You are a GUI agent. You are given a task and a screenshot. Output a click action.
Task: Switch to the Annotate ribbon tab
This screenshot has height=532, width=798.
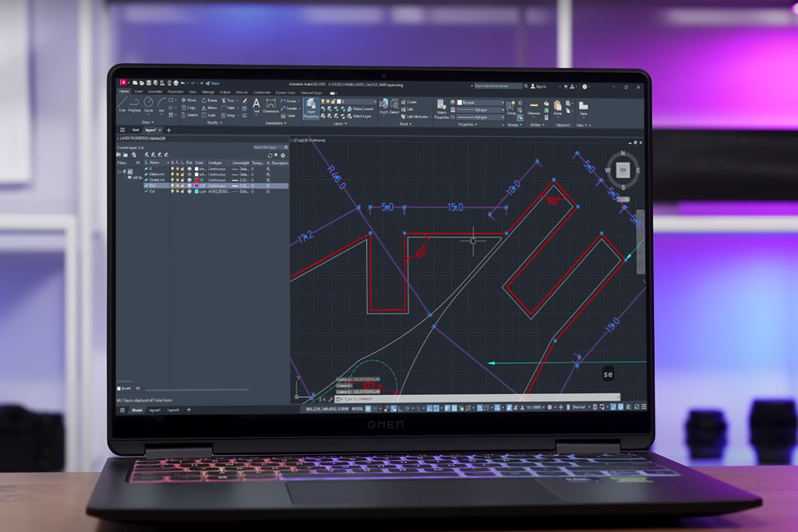(155, 92)
